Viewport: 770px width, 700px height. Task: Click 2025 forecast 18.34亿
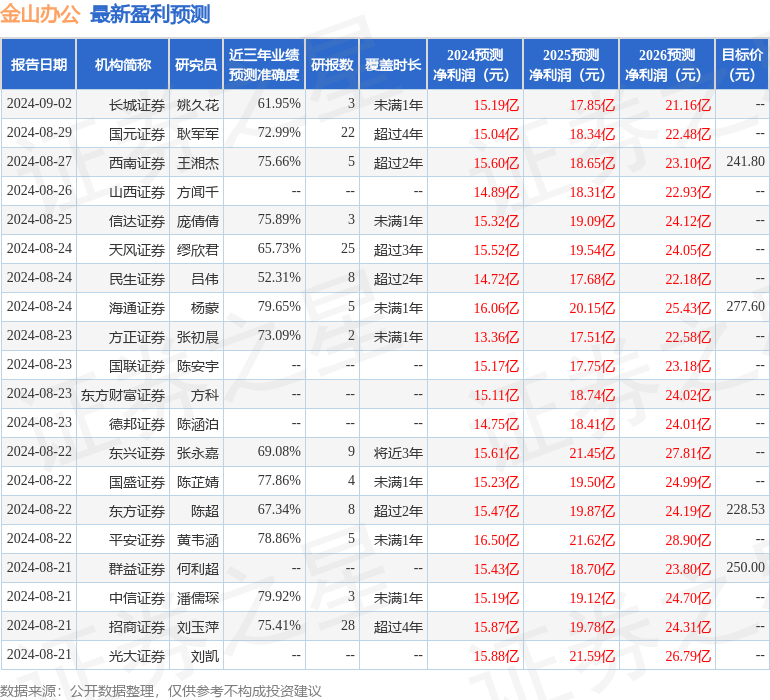[x=592, y=134]
